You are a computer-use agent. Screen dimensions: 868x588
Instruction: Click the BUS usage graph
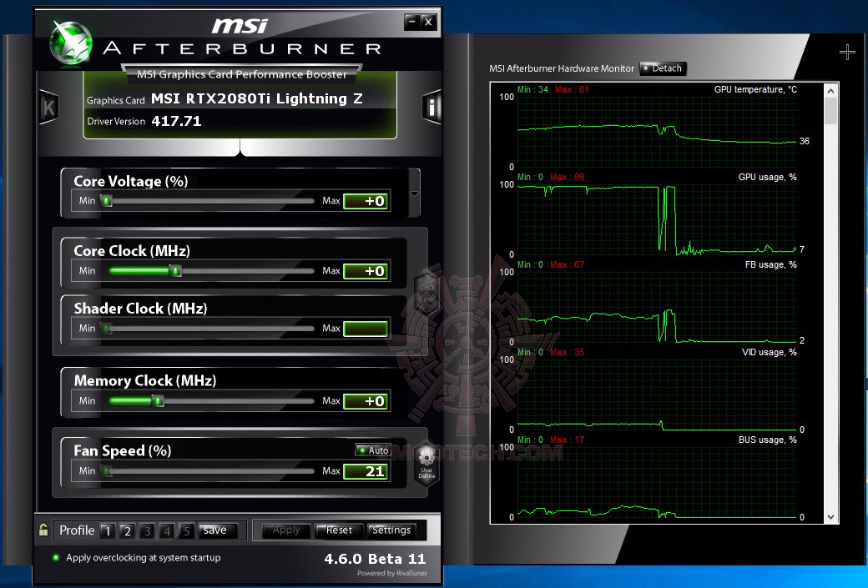pos(657,482)
